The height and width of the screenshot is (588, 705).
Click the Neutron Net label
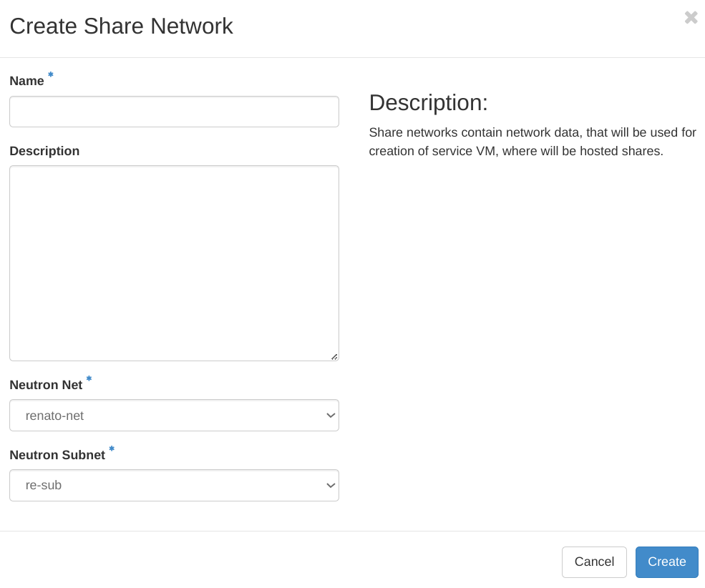coord(46,385)
